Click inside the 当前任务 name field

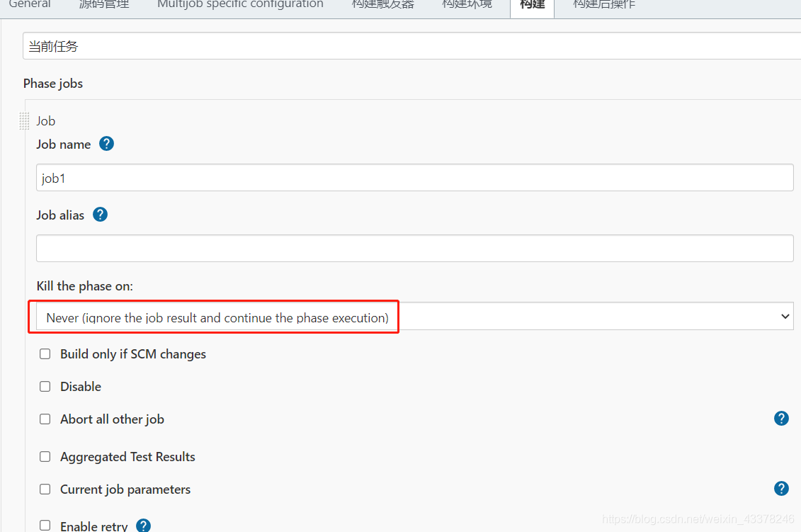click(x=283, y=45)
